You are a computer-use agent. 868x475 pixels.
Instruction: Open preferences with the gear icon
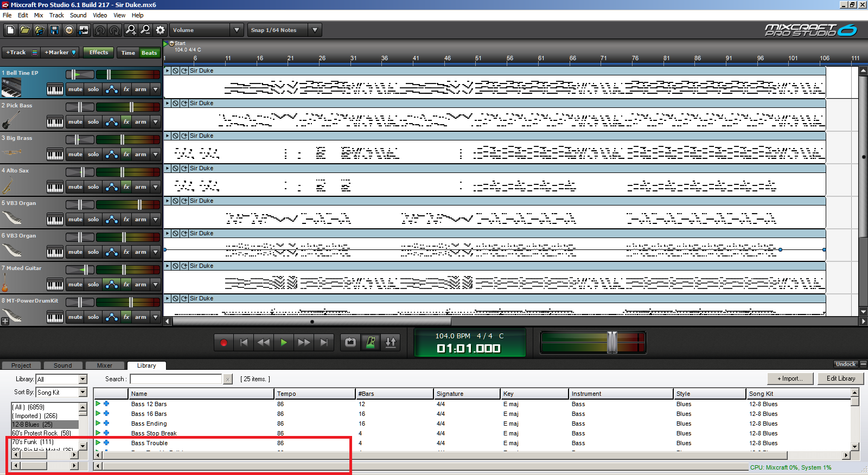click(160, 30)
